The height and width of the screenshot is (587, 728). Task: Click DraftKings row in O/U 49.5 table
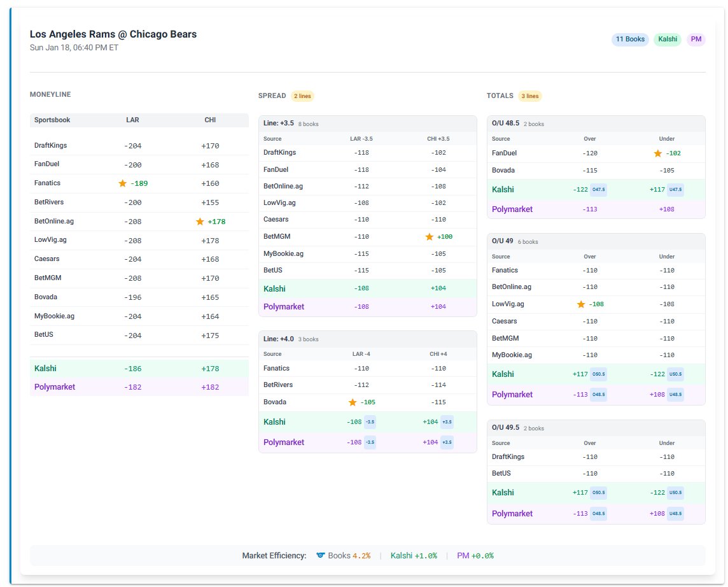click(x=596, y=457)
